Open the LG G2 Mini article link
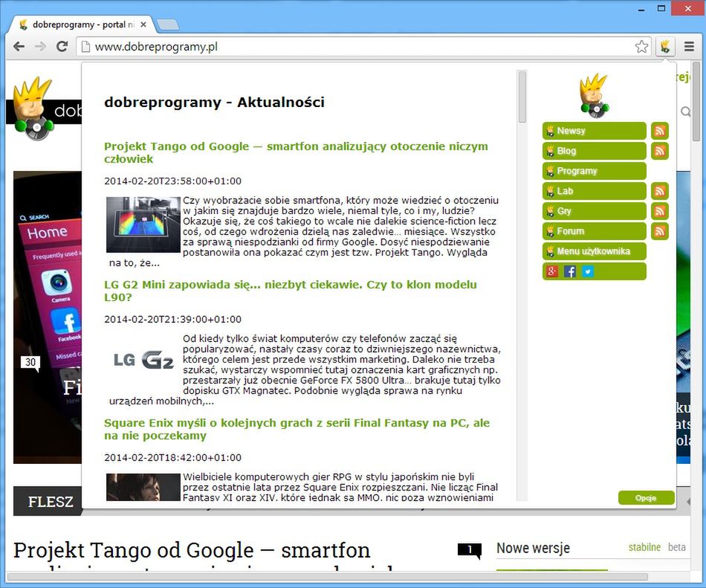 pyautogui.click(x=291, y=291)
